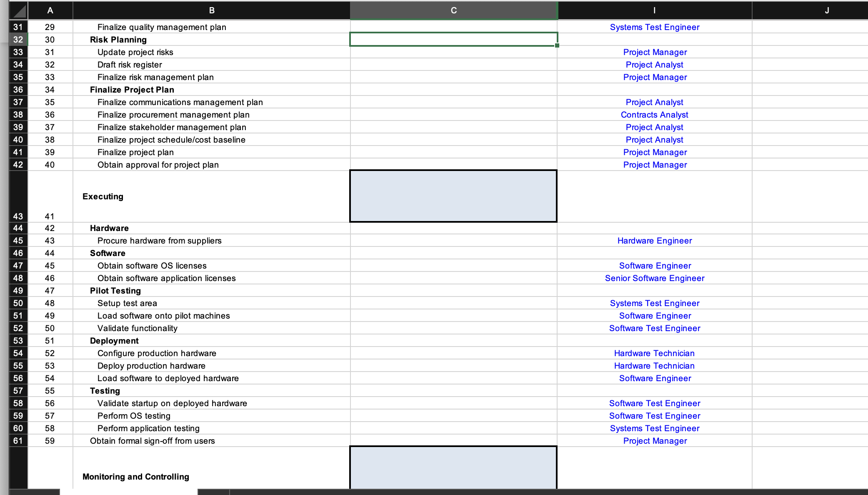The image size is (868, 495).
Task: Click row header 32
Action: click(18, 40)
